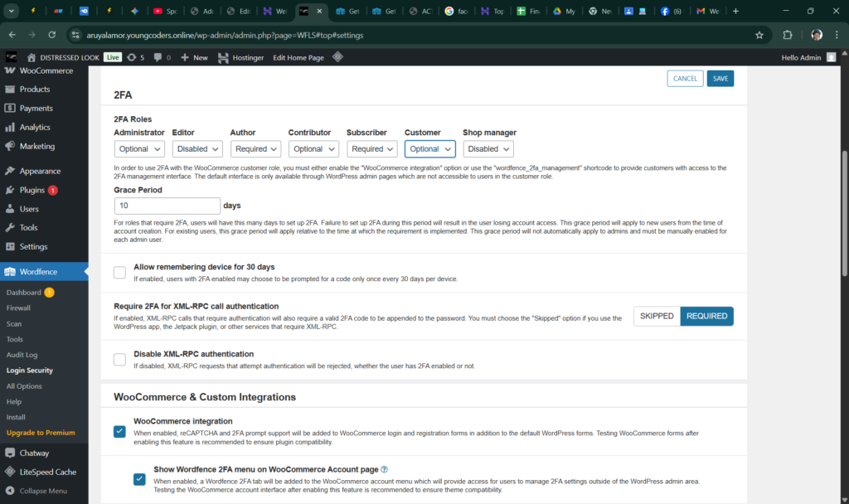Bookmark this page with the star icon
Screen dimensions: 849x504
(x=759, y=36)
